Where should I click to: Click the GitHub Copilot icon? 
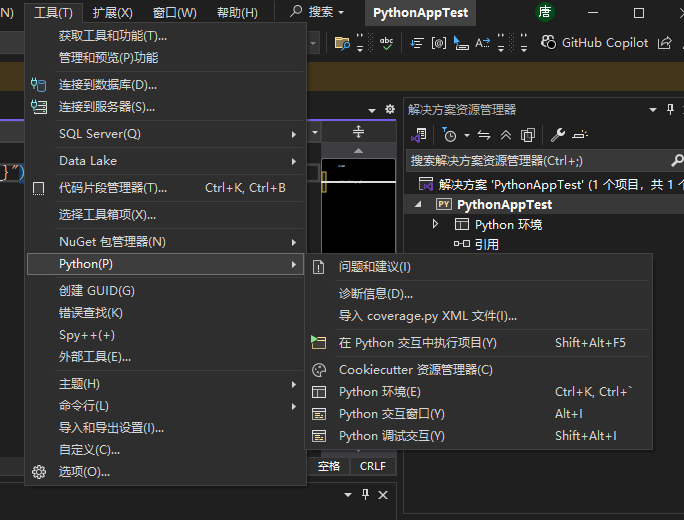[548, 42]
